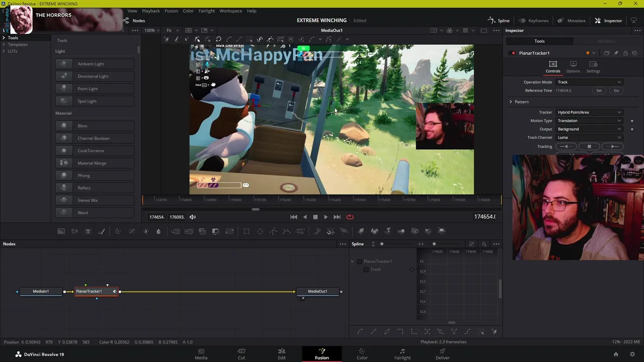Screen dimensions: 644x362
Task: Add a Polygon mask from the toolbar
Action: pyautogui.click(x=274, y=231)
